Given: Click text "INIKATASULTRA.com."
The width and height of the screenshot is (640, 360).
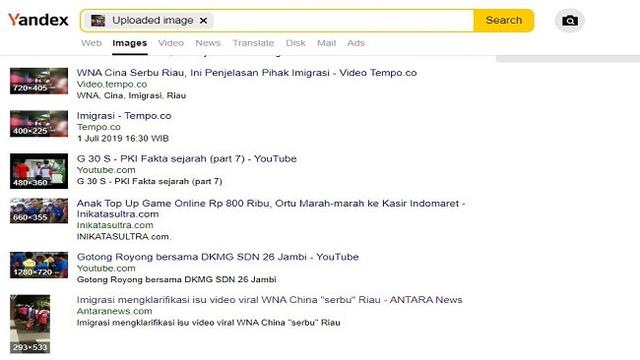Looking at the screenshot, I should coord(124,236).
